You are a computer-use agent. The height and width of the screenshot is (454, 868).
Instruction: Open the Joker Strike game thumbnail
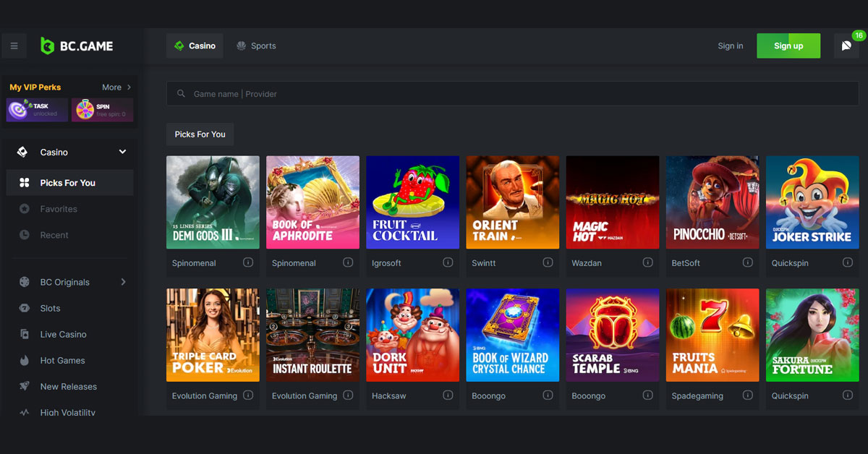[812, 202]
